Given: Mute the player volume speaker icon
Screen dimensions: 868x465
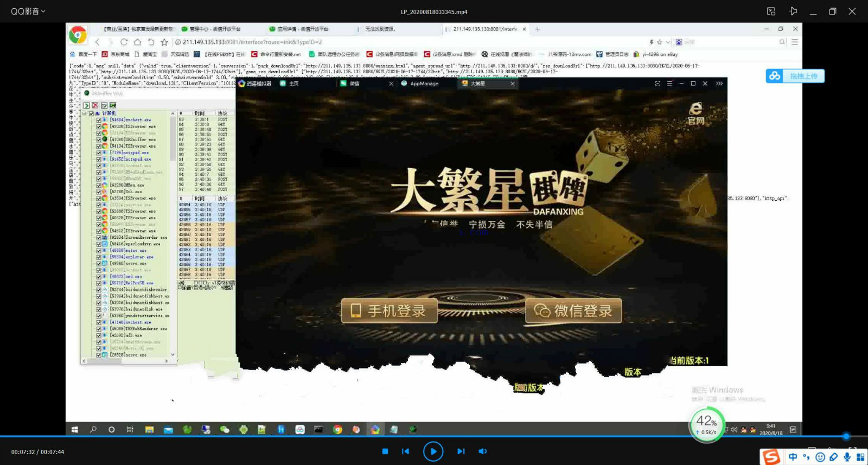Looking at the screenshot, I should tap(482, 451).
